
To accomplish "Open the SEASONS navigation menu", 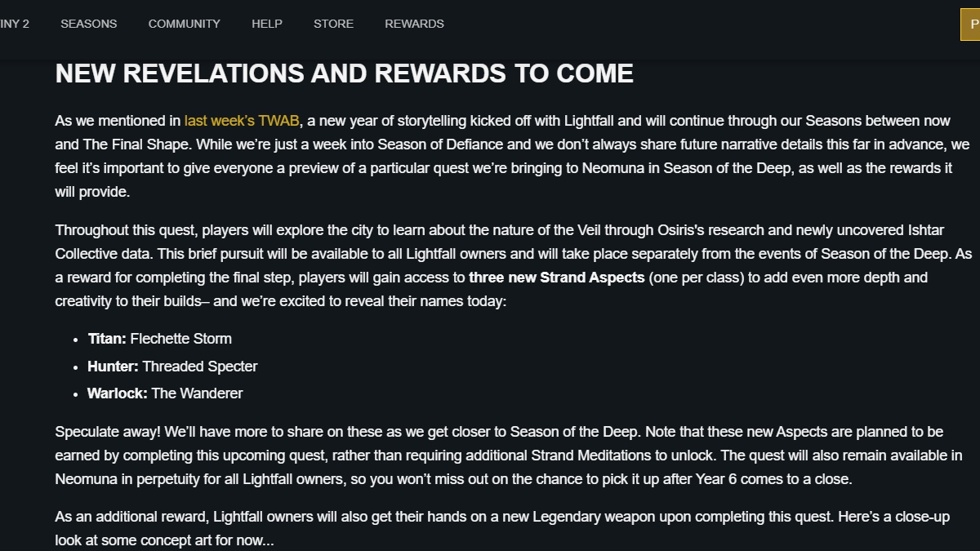I will [x=88, y=24].
